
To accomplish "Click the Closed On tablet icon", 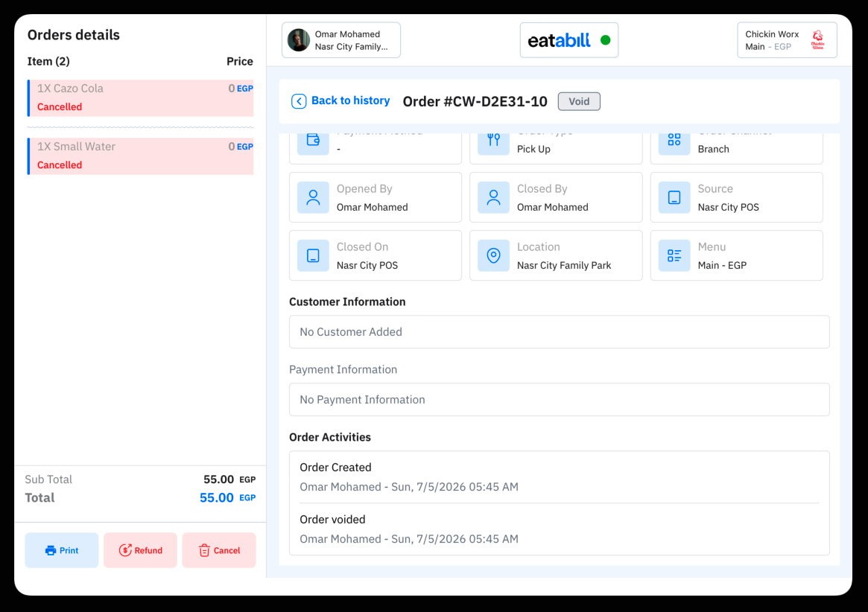I will [x=313, y=255].
